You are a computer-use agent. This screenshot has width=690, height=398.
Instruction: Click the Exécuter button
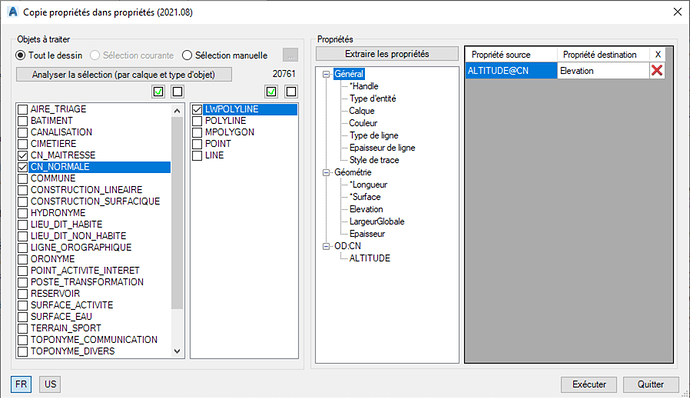coord(589,384)
